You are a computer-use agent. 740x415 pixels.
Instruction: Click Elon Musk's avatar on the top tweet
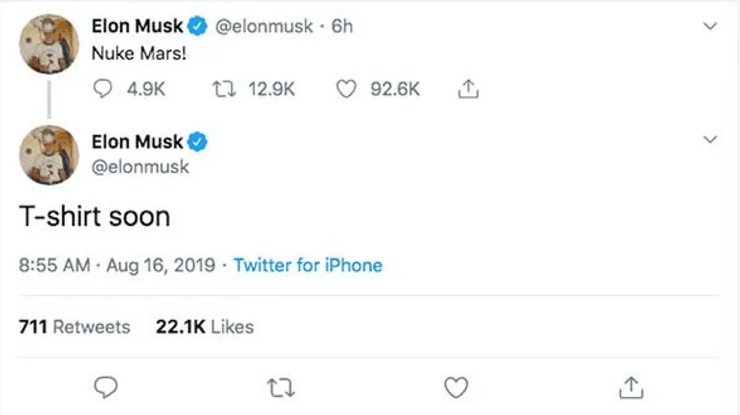tap(49, 43)
